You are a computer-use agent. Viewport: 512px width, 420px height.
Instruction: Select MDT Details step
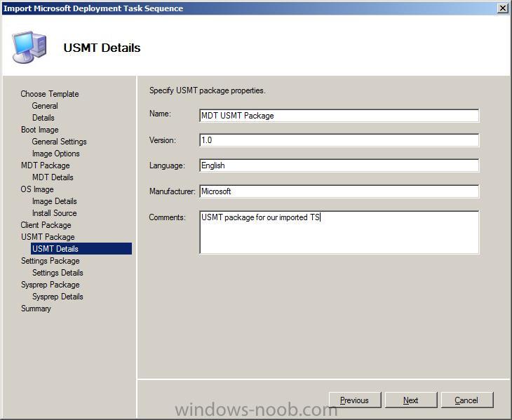53,177
